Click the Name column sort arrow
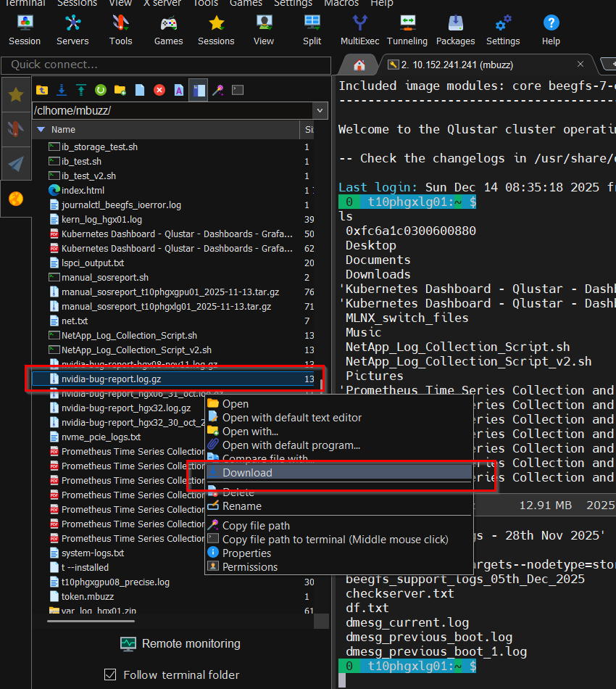 click(x=41, y=130)
